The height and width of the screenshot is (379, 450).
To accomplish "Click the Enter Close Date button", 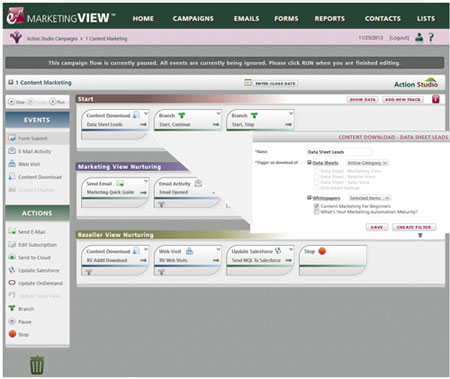I will point(275,83).
